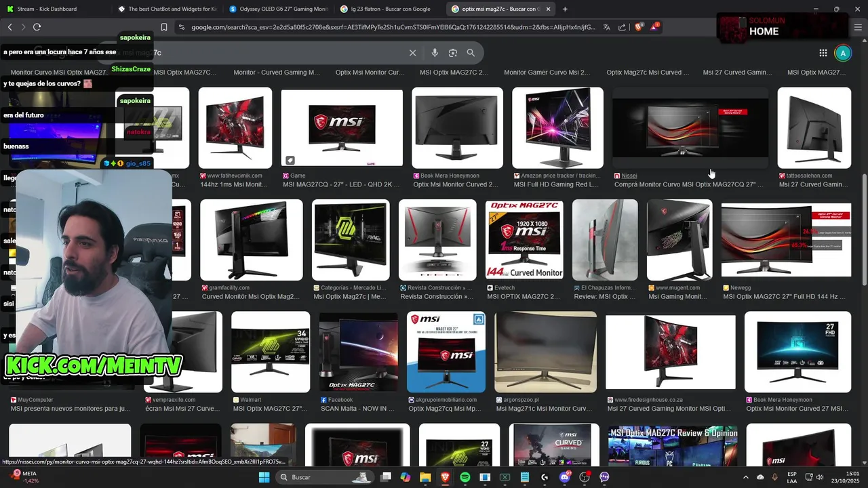Image resolution: width=868 pixels, height=488 pixels.
Task: Open Amazon price tracker monitor image
Action: point(557,127)
